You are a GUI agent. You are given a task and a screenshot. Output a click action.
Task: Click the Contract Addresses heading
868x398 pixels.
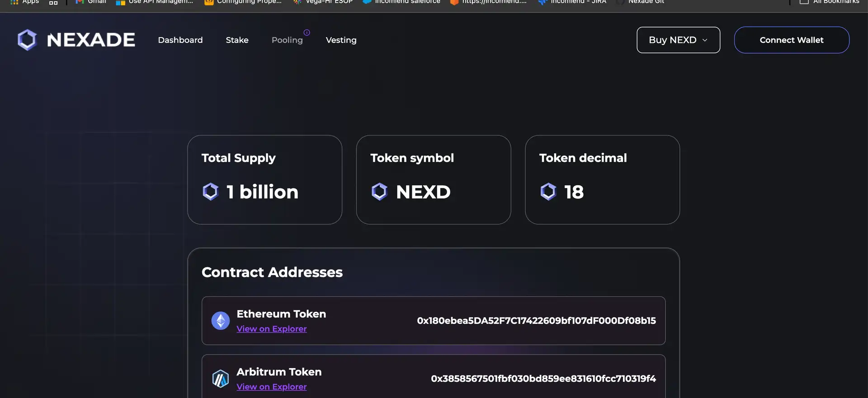click(272, 272)
